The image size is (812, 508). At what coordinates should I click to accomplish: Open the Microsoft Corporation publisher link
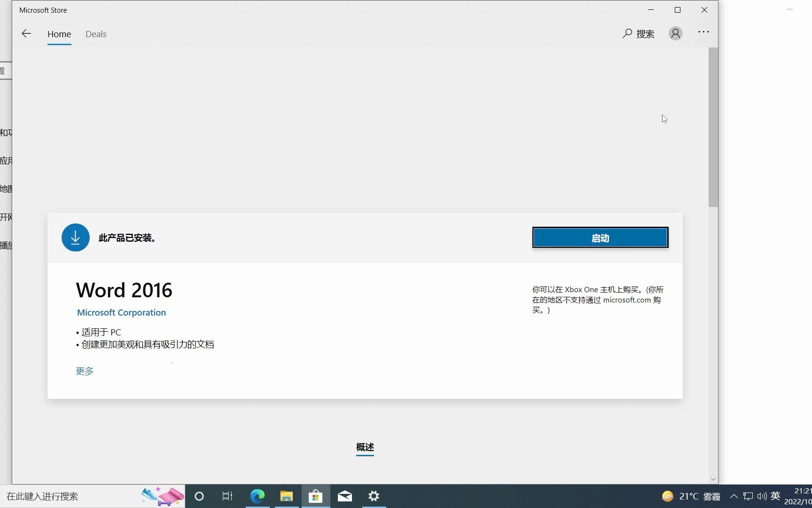[121, 312]
